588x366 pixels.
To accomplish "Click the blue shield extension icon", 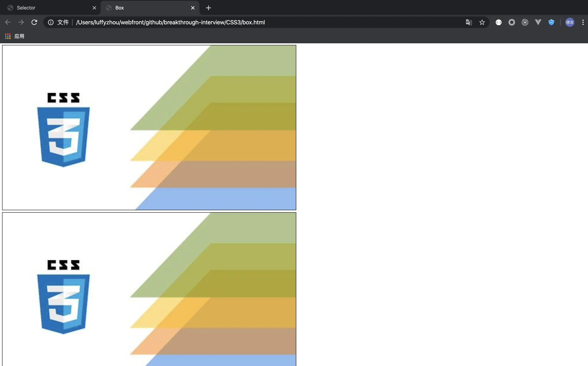I will [x=551, y=22].
